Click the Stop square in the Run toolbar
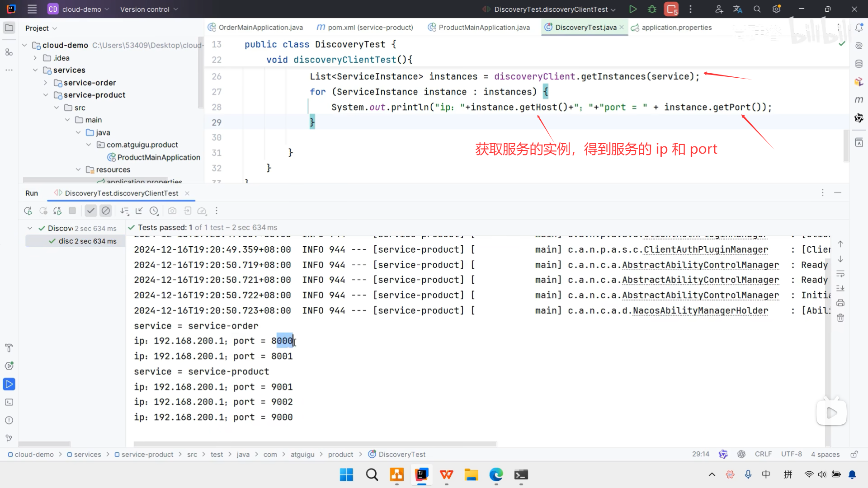 (72, 211)
